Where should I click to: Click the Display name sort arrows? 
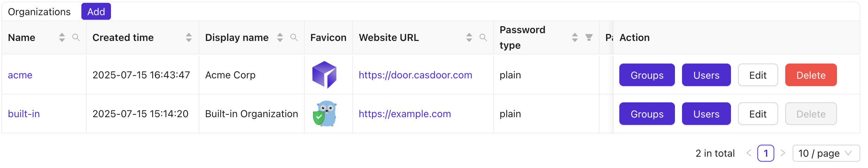coord(280,37)
